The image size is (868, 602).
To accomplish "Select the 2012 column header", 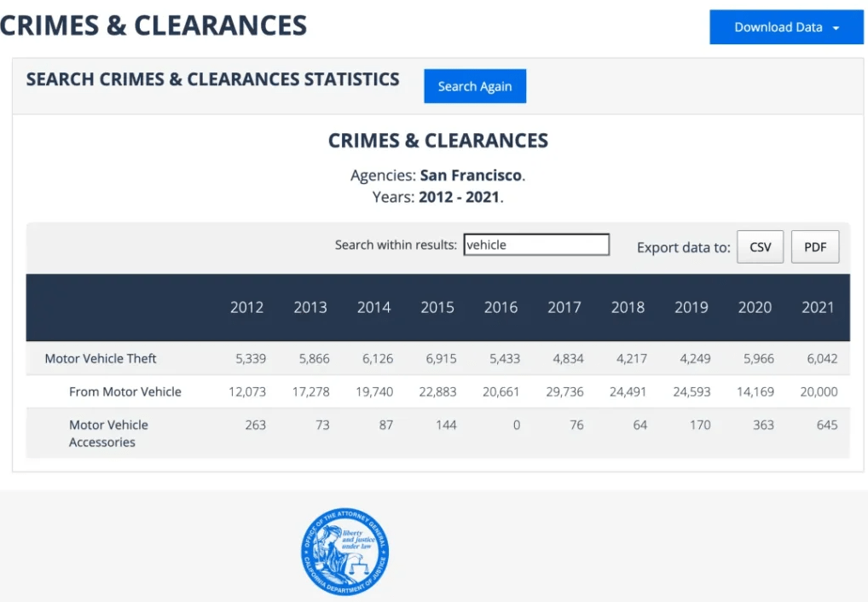I will (246, 308).
